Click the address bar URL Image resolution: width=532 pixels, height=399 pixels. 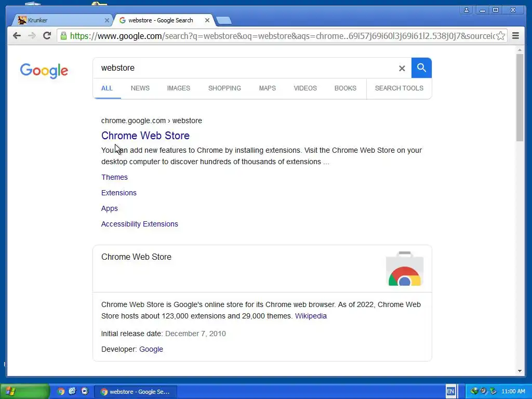(282, 36)
